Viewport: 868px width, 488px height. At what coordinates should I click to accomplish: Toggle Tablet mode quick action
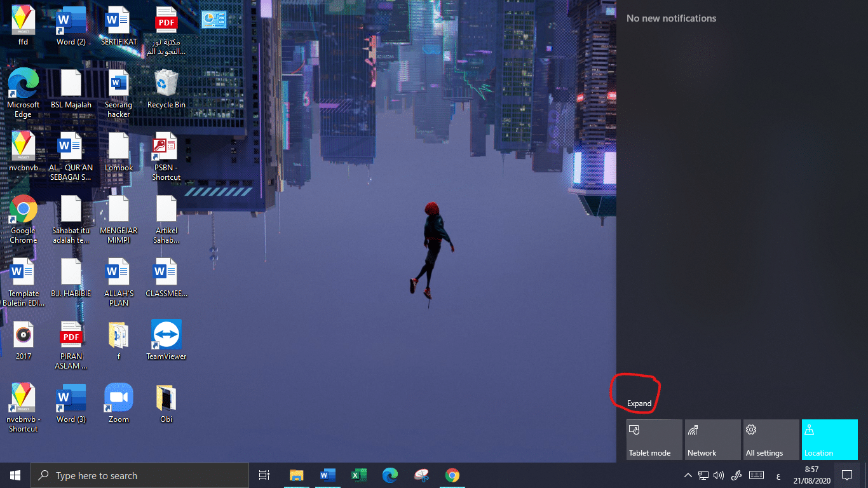tap(654, 440)
